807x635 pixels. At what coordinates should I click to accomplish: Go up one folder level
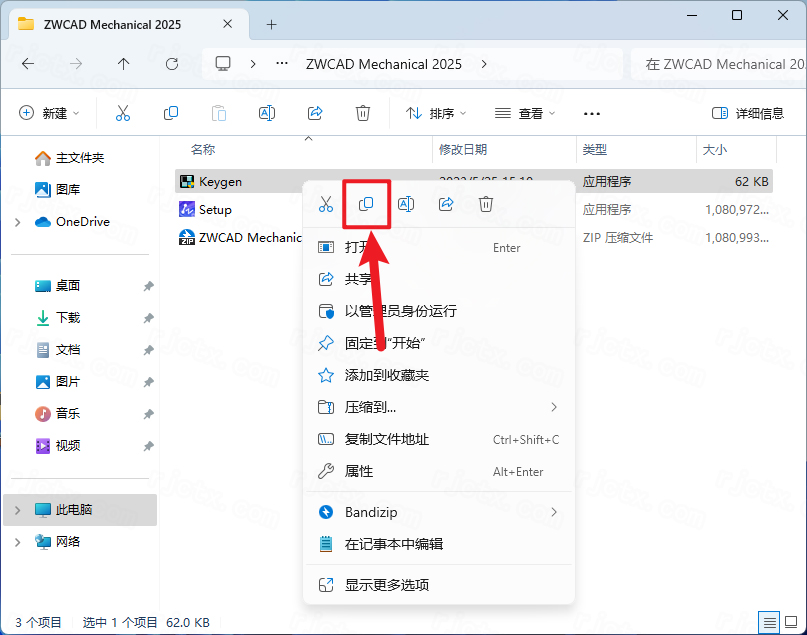[x=124, y=64]
